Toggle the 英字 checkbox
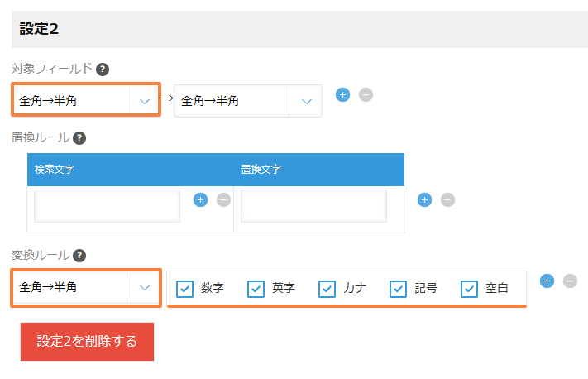The width and height of the screenshot is (588, 379). pos(256,289)
